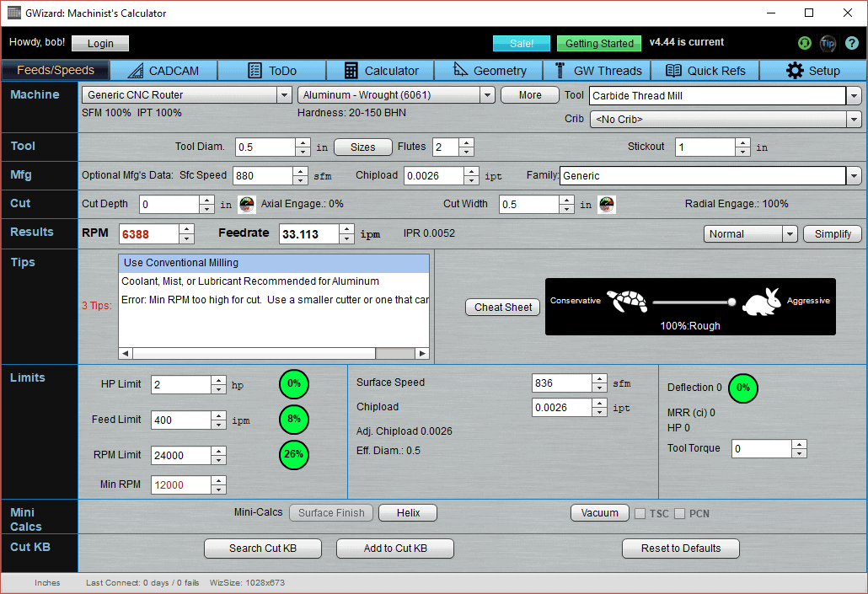
Task: Open the Tip of the day icon
Action: tap(828, 43)
